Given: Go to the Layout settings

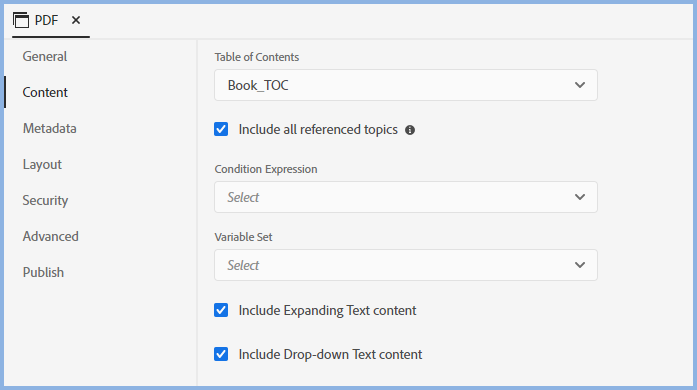Looking at the screenshot, I should [x=42, y=165].
